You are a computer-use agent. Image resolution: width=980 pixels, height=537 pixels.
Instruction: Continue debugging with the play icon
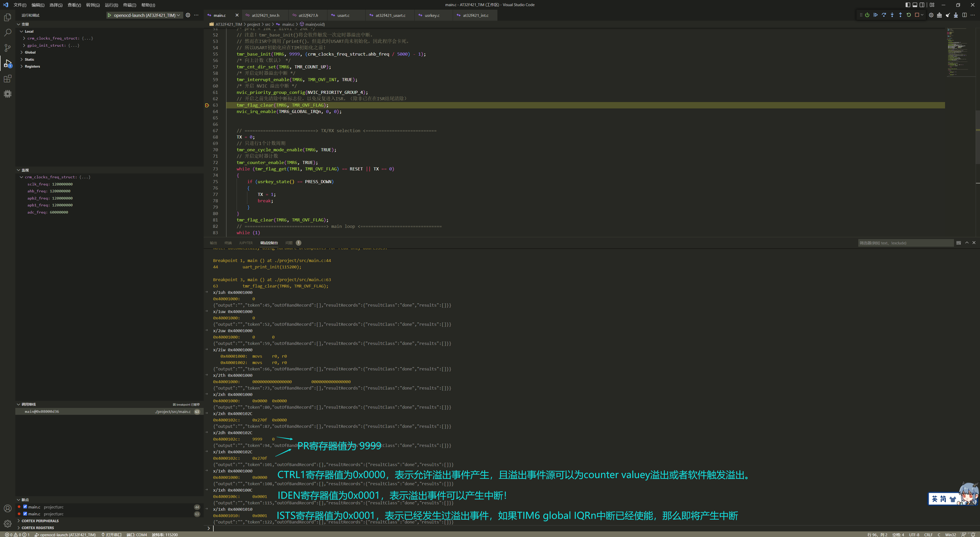click(875, 15)
